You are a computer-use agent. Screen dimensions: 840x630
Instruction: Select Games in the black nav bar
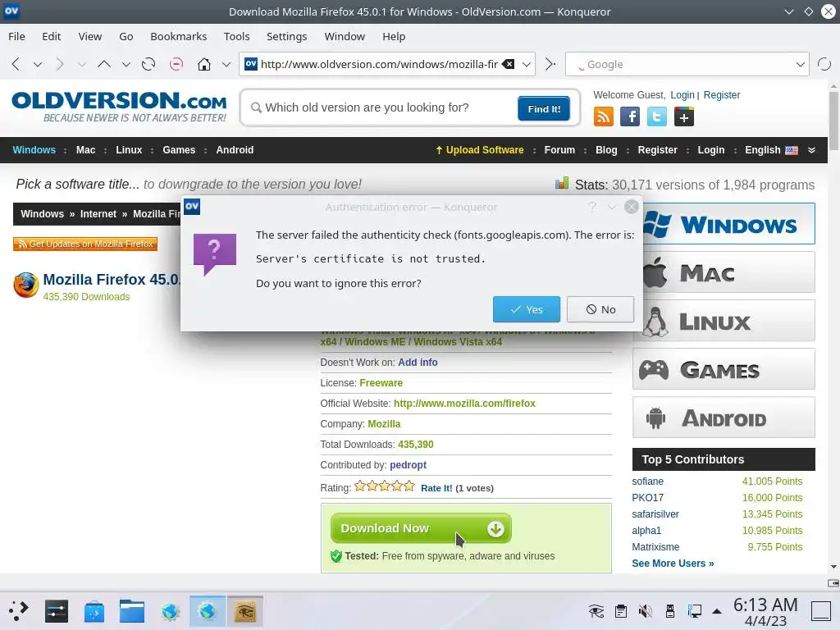tap(179, 150)
